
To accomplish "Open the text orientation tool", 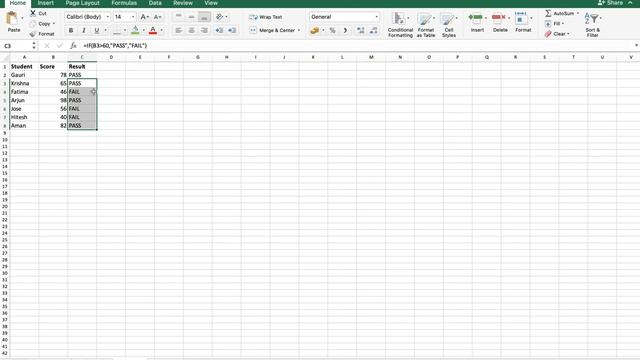I will click(220, 17).
